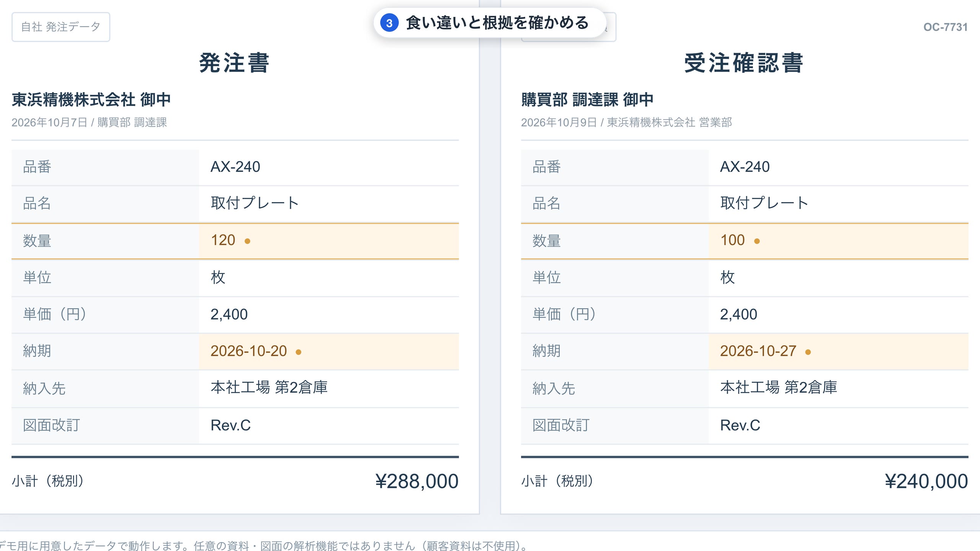Click AX-240 part number in 受注確認書
980x551 pixels.
pos(745,167)
